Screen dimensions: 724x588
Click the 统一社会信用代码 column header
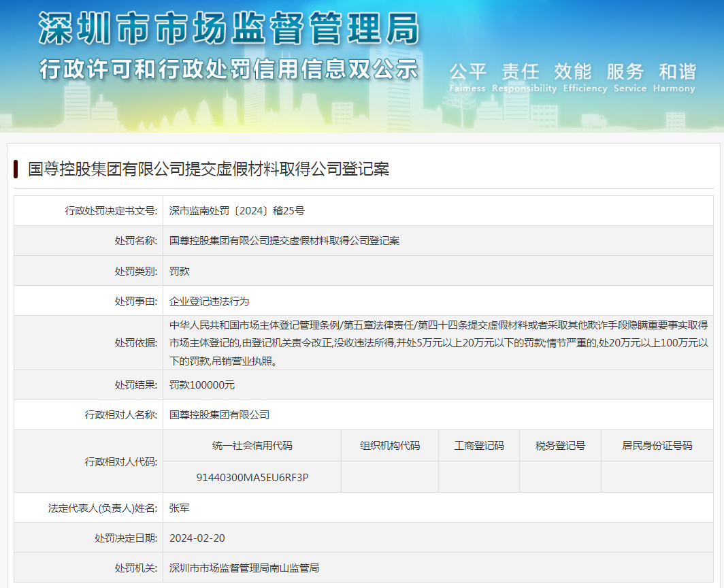pos(252,446)
